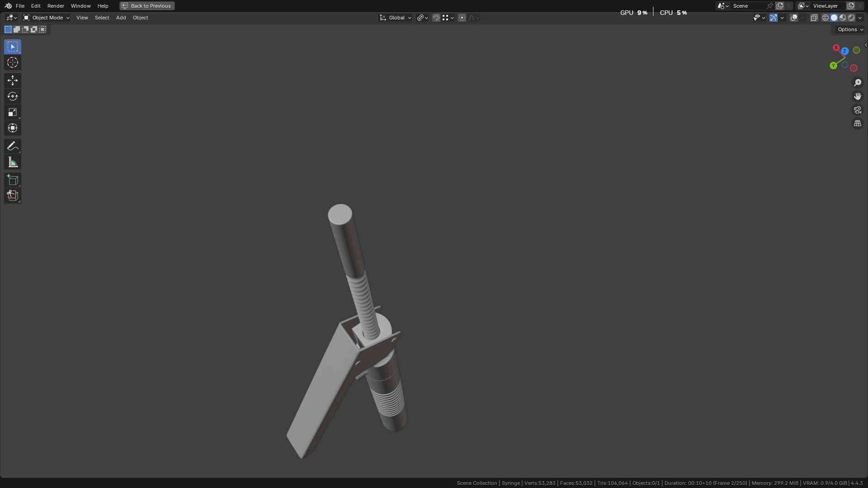Open the view layer browse dropdown
This screenshot has height=488, width=868.
click(803, 6)
